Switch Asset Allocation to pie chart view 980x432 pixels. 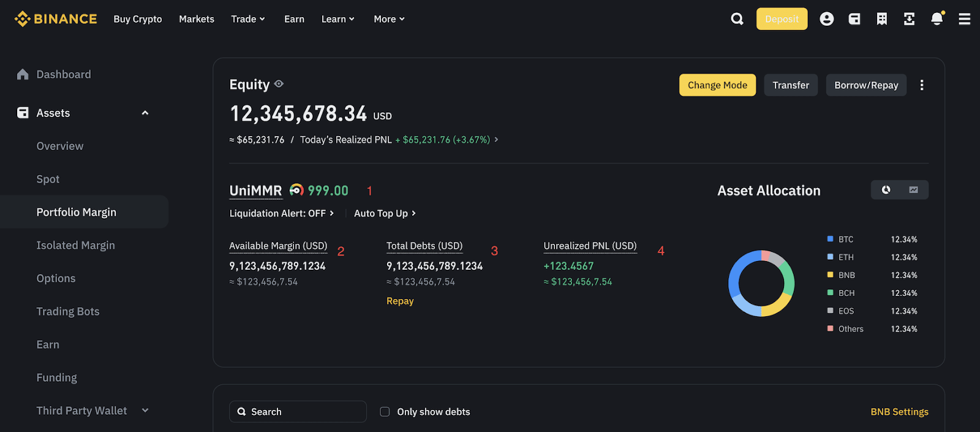886,190
